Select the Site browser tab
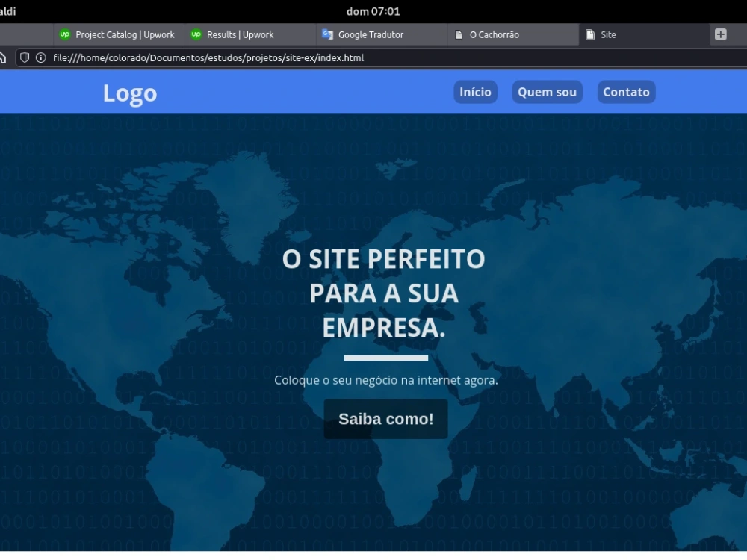The image size is (747, 560). [x=644, y=34]
